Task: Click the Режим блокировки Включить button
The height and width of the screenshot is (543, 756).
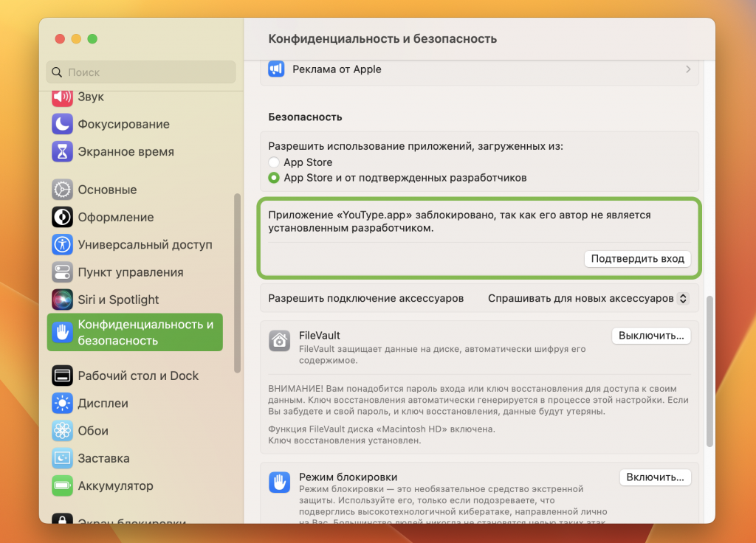Action: click(655, 477)
